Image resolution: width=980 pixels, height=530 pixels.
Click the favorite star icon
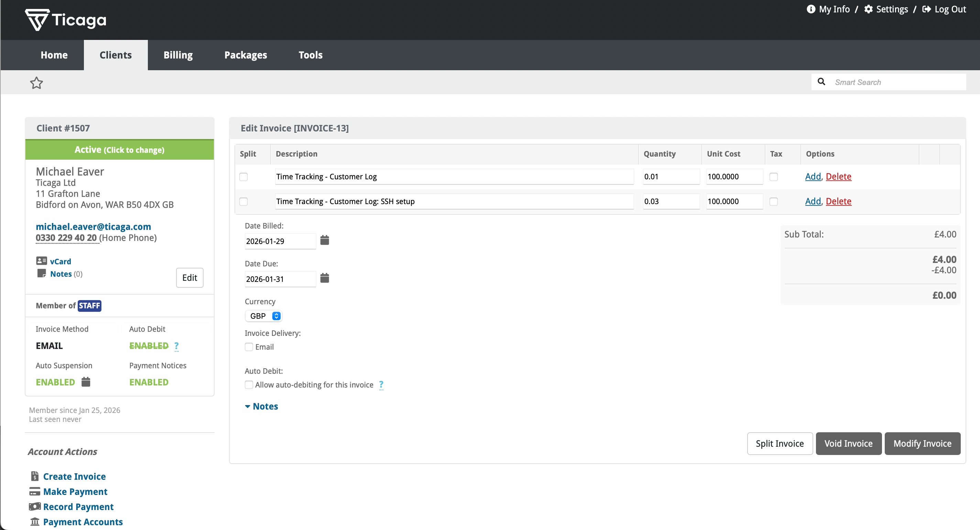click(36, 83)
